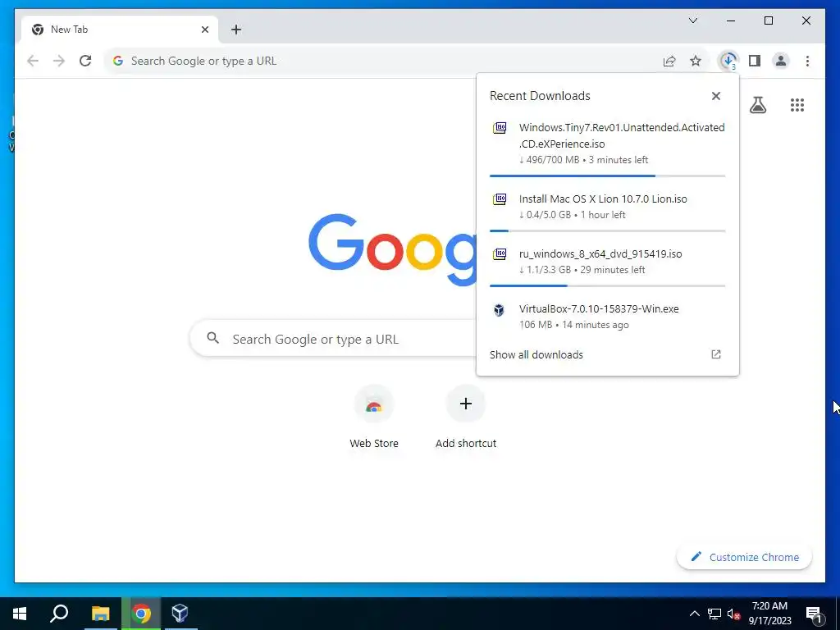840x630 pixels.
Task: Click the back navigation arrow
Action: tap(33, 61)
